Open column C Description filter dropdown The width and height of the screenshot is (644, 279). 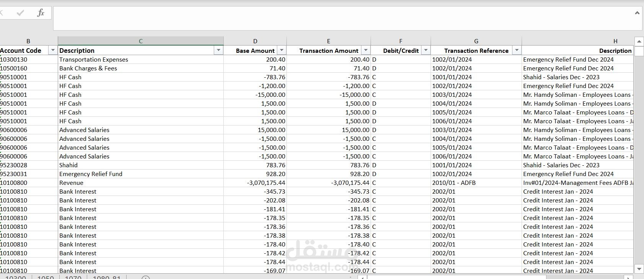tap(218, 51)
